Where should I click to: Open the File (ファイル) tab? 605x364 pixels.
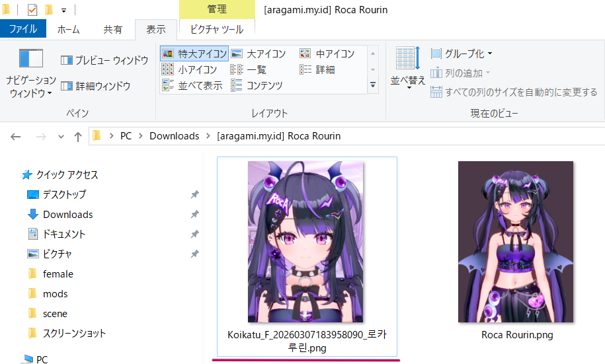(23, 29)
